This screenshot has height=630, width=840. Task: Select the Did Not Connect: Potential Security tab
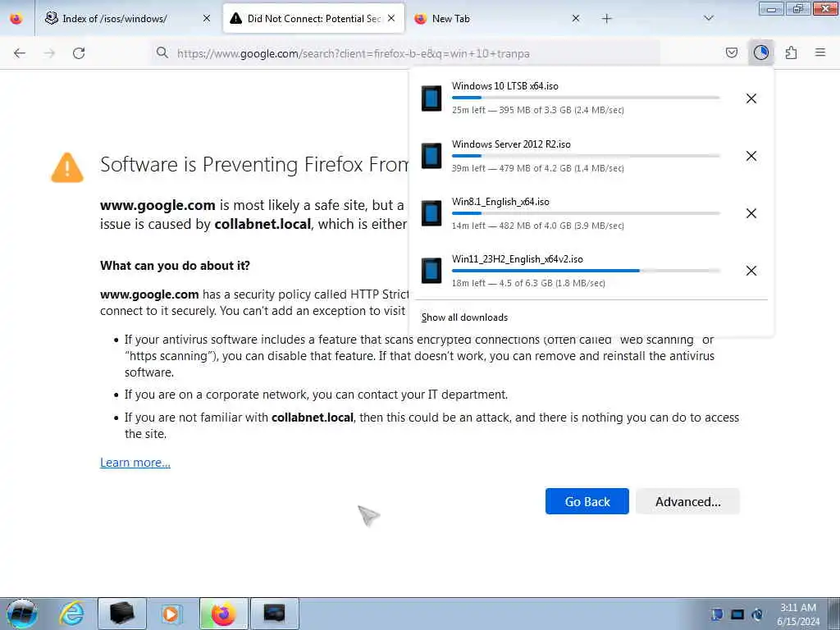pos(313,18)
